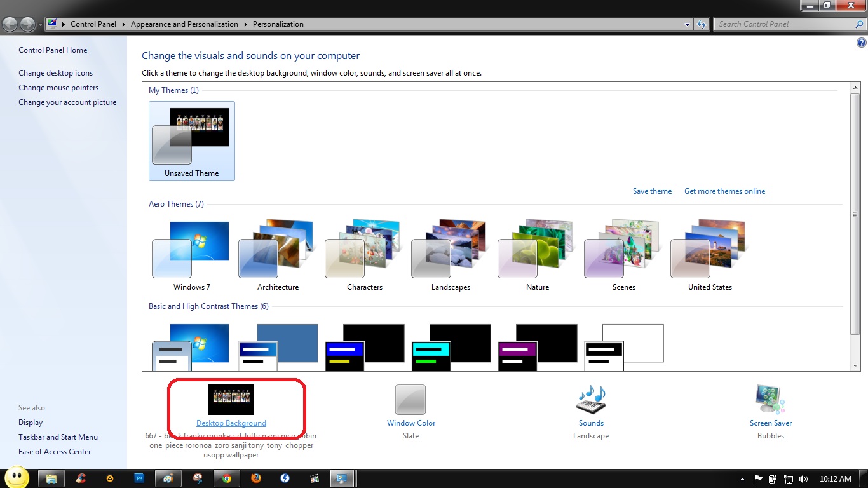868x488 pixels.
Task: Open the Window Color slate icon
Action: [410, 400]
